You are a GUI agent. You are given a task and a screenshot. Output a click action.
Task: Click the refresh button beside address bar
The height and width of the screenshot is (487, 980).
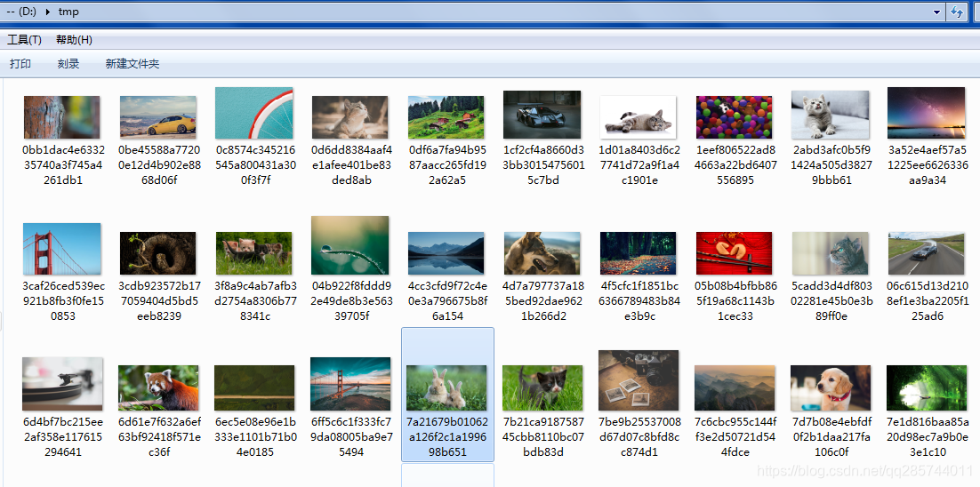click(956, 12)
